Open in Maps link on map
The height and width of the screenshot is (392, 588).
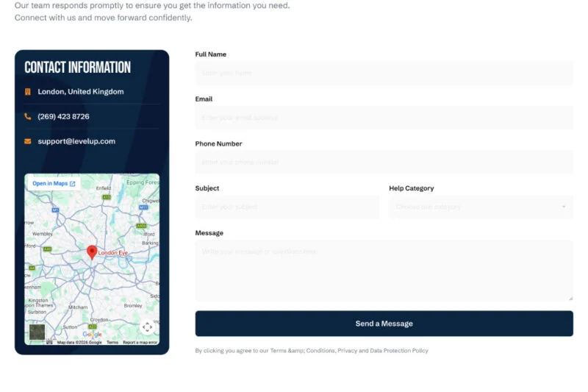pos(54,183)
